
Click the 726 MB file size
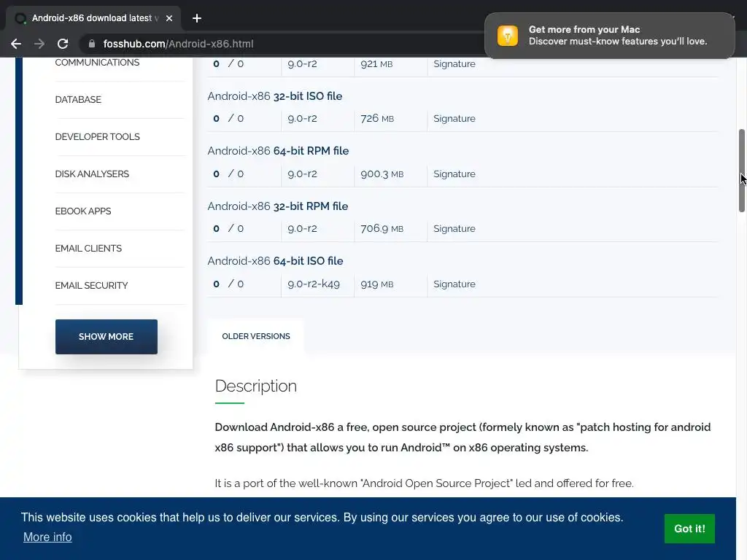pos(377,119)
